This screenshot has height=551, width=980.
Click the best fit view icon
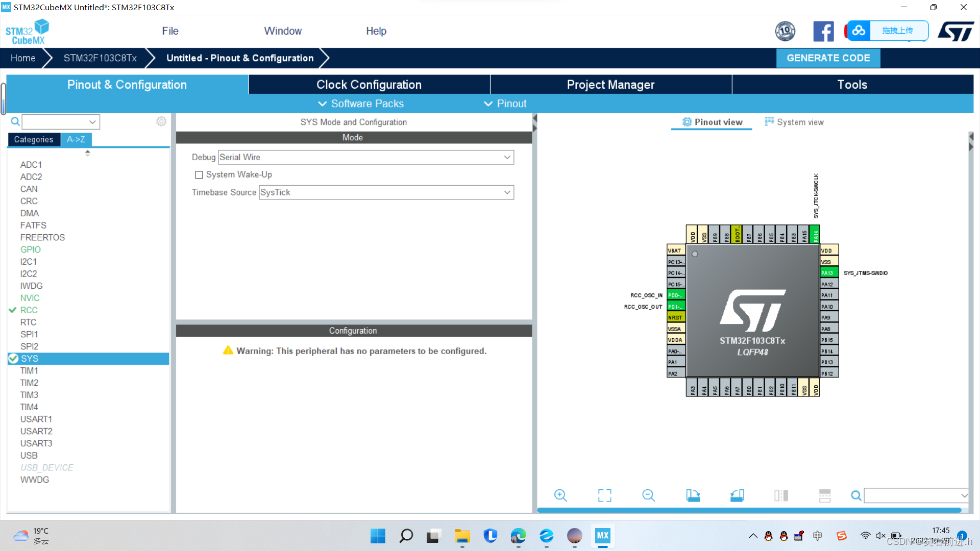click(604, 495)
